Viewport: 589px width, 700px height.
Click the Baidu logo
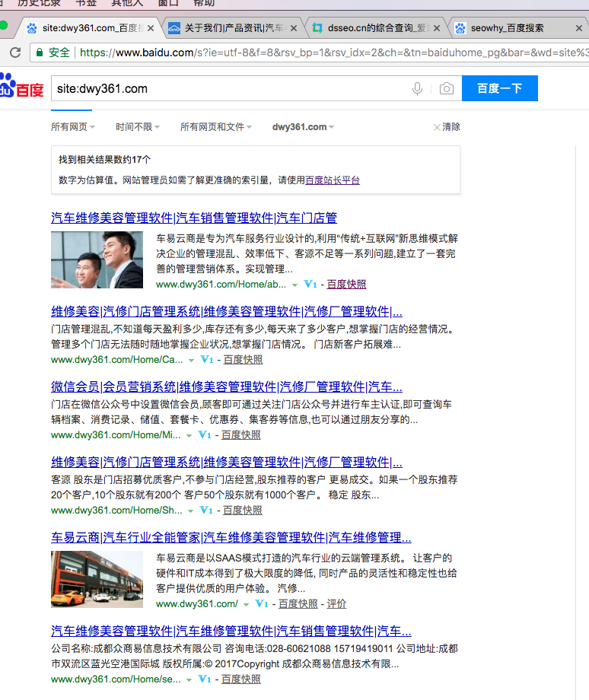coord(21,86)
